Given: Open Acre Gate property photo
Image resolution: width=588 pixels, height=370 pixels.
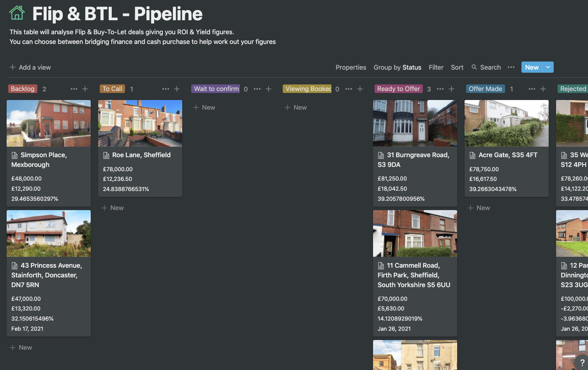Looking at the screenshot, I should (x=507, y=123).
